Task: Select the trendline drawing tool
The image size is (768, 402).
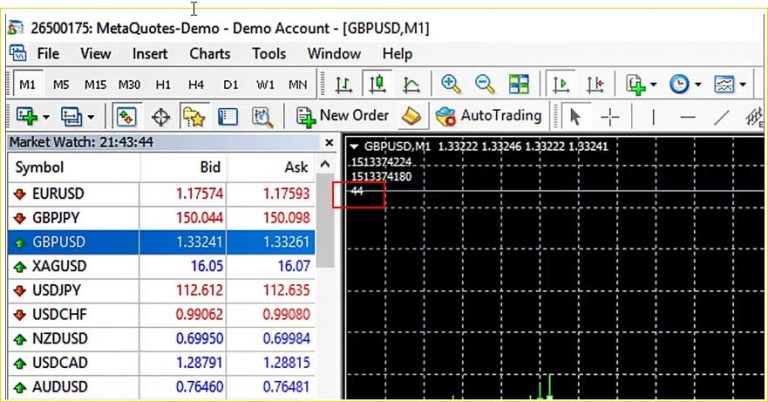Action: coord(721,117)
